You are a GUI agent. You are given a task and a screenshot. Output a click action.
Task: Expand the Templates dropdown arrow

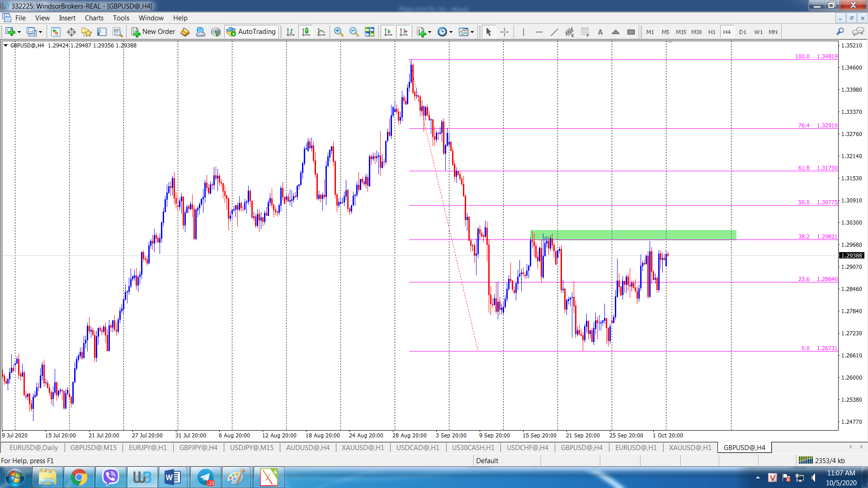pyautogui.click(x=472, y=32)
